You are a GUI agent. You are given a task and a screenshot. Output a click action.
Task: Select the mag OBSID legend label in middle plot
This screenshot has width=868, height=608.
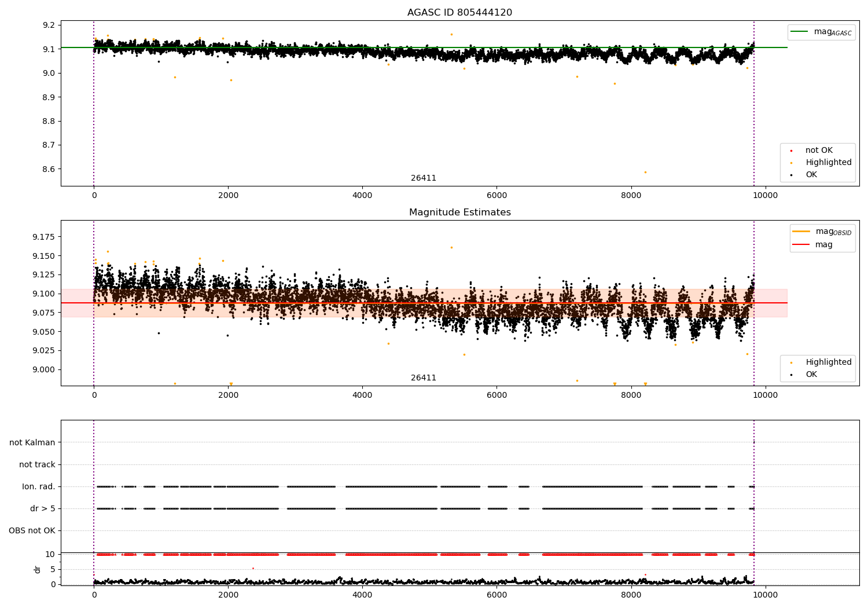[833, 232]
